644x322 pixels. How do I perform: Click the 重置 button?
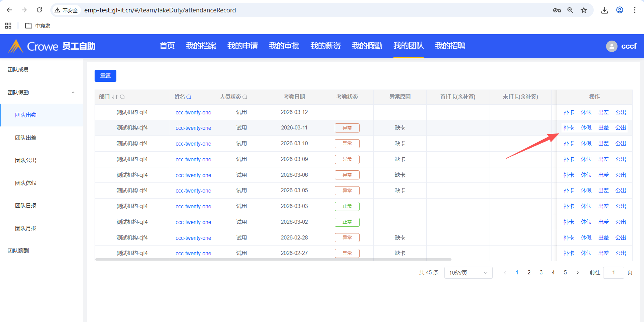(x=105, y=76)
